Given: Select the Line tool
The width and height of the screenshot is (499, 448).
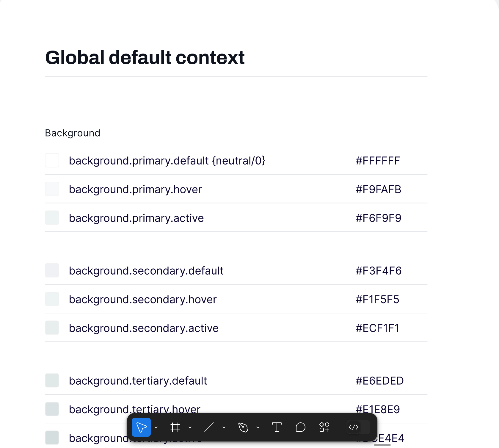Looking at the screenshot, I should coord(209,427).
